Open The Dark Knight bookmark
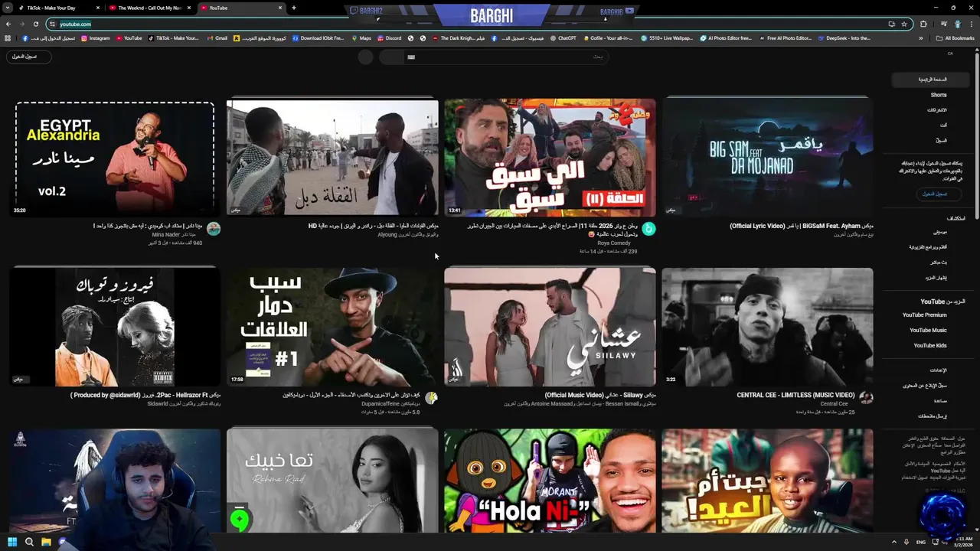980x551 pixels. tap(459, 37)
